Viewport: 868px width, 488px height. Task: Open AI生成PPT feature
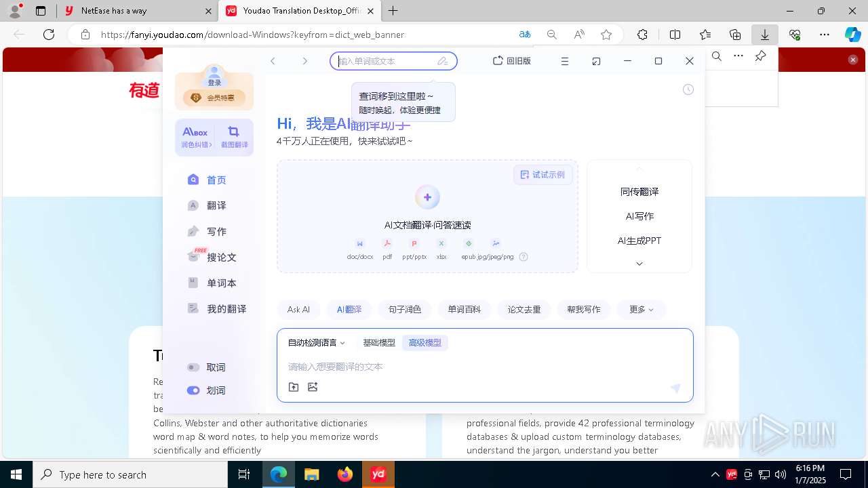639,241
